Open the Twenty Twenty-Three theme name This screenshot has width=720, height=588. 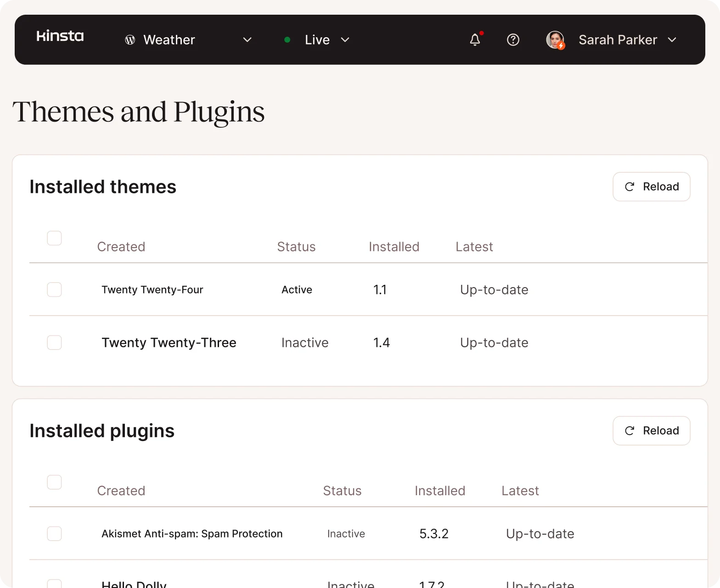click(169, 343)
